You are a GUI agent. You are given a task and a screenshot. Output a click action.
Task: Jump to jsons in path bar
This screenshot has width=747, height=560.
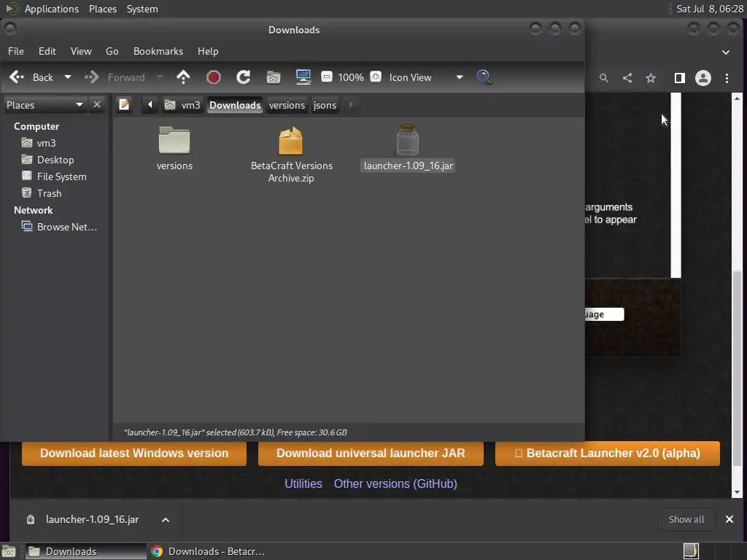325,105
